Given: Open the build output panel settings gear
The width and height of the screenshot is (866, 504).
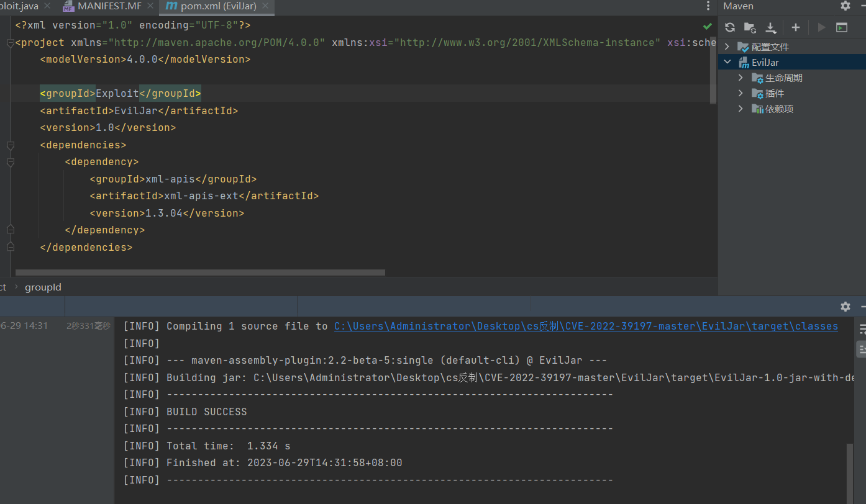Looking at the screenshot, I should pyautogui.click(x=845, y=307).
